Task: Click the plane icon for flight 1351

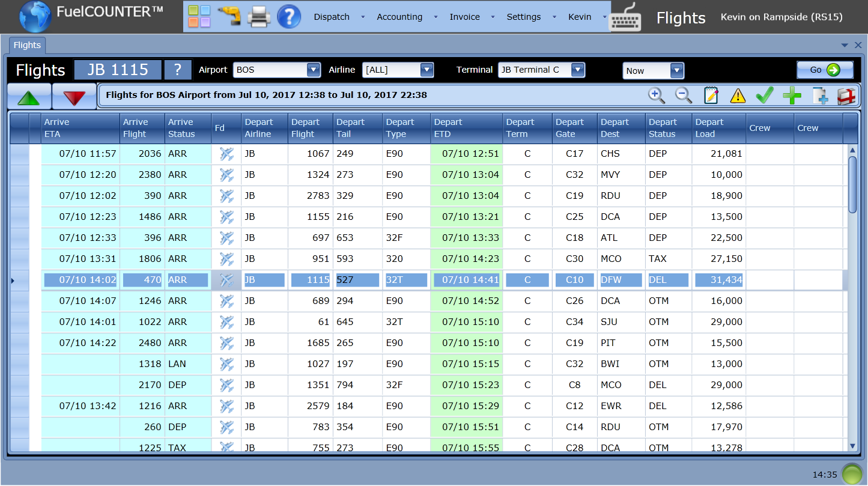Action: (226, 385)
